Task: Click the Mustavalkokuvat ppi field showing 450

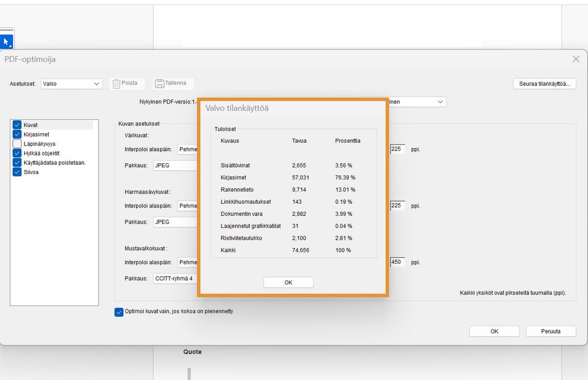Action: pos(397,262)
